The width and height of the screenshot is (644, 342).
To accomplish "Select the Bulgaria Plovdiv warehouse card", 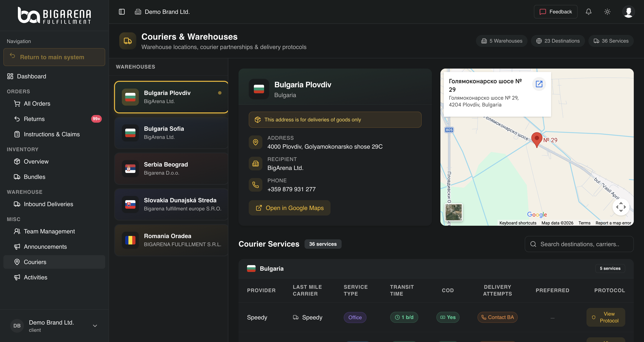I will coord(171,97).
